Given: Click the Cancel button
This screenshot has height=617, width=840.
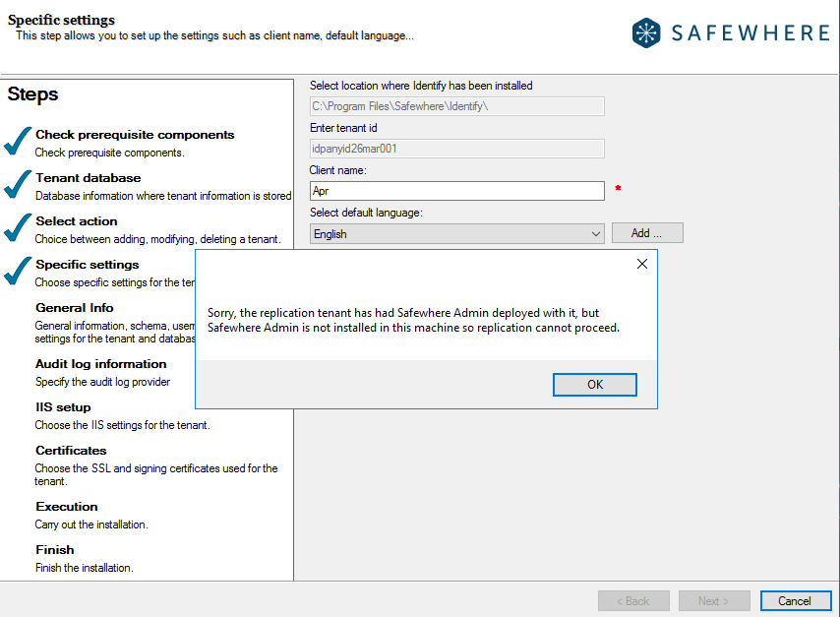Looking at the screenshot, I should (796, 601).
